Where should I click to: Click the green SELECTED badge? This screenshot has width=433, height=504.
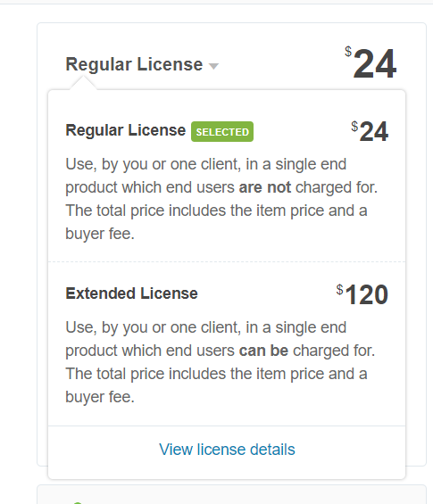tap(222, 132)
